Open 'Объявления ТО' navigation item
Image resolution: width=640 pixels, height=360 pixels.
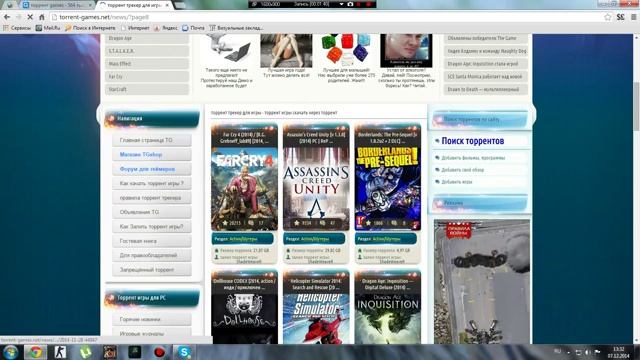click(151, 212)
